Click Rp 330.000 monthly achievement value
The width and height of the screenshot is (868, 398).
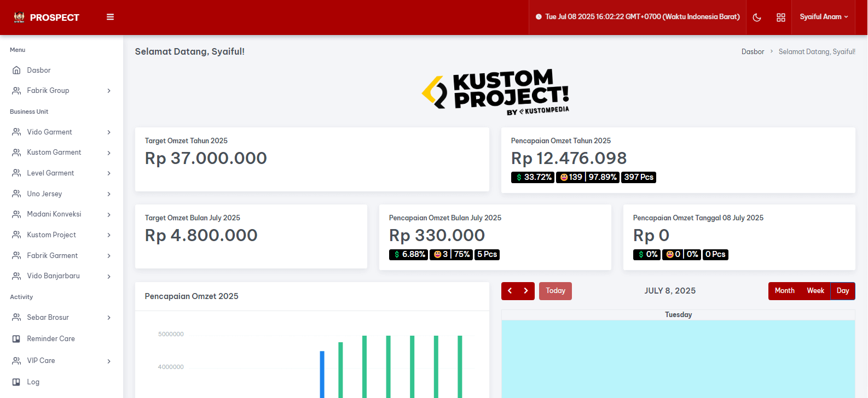[x=437, y=236]
